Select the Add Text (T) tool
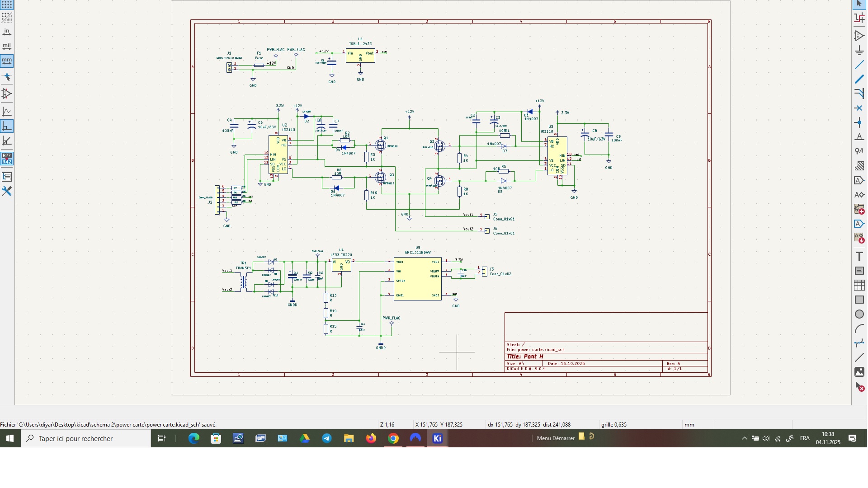The height and width of the screenshot is (488, 868). 859,256
